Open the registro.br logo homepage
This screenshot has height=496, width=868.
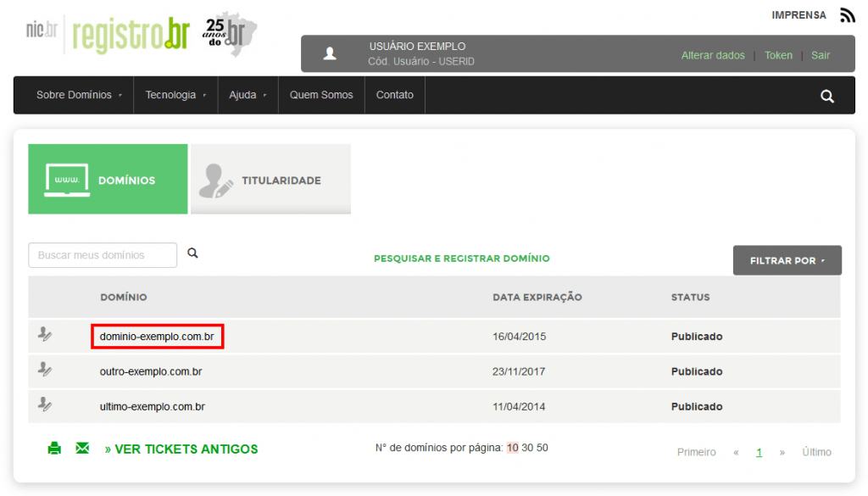pyautogui.click(x=131, y=34)
